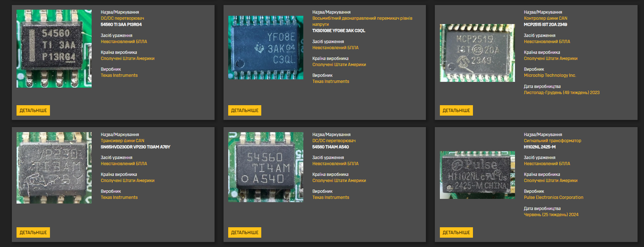
Task: Click the MCP2515 chip thumbnail
Action: point(477,53)
